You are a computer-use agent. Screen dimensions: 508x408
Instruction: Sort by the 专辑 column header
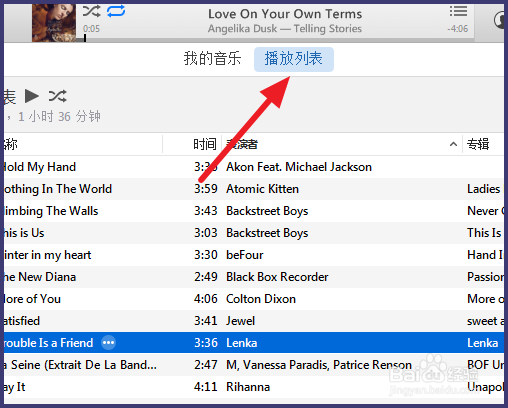pos(478,144)
